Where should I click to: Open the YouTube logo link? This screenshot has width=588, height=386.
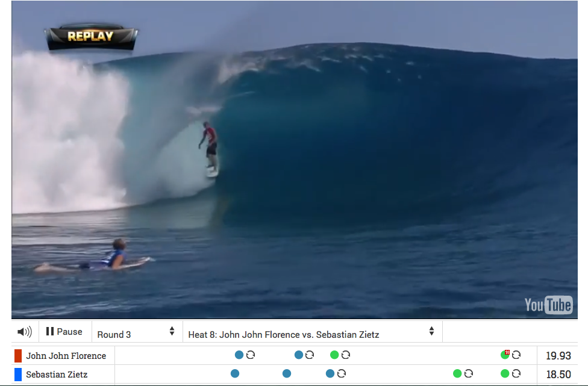[x=548, y=305]
